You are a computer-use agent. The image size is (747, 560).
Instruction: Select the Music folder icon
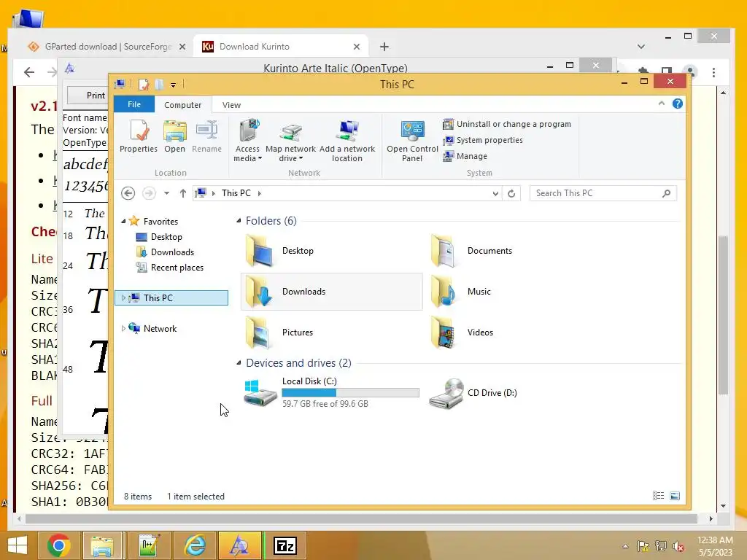(x=444, y=292)
